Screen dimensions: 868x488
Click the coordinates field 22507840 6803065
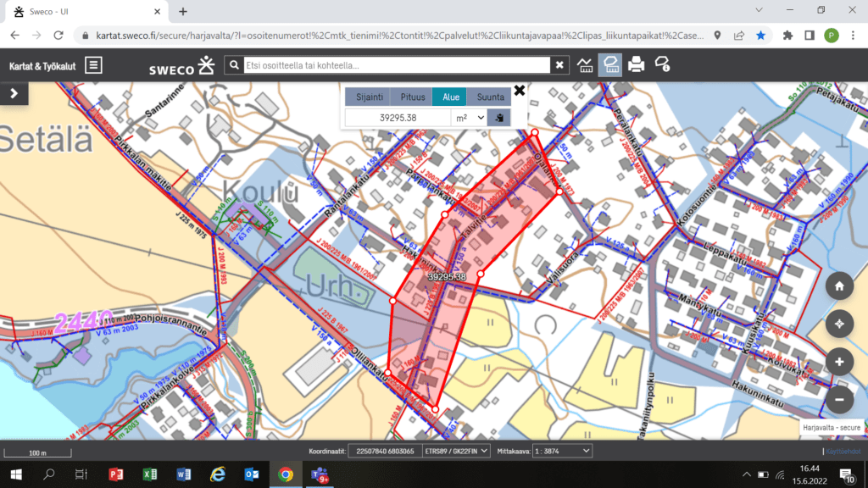click(386, 451)
